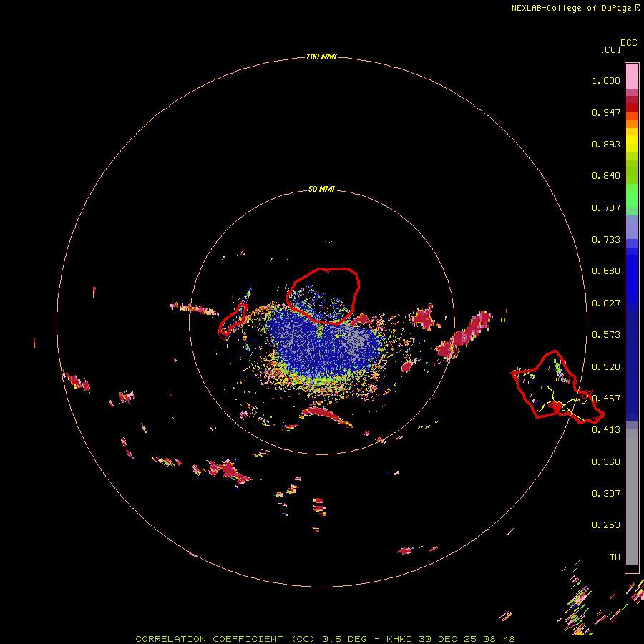This screenshot has height=644, width=644.
Task: Click the 0.307 scale value
Action: coord(606,494)
